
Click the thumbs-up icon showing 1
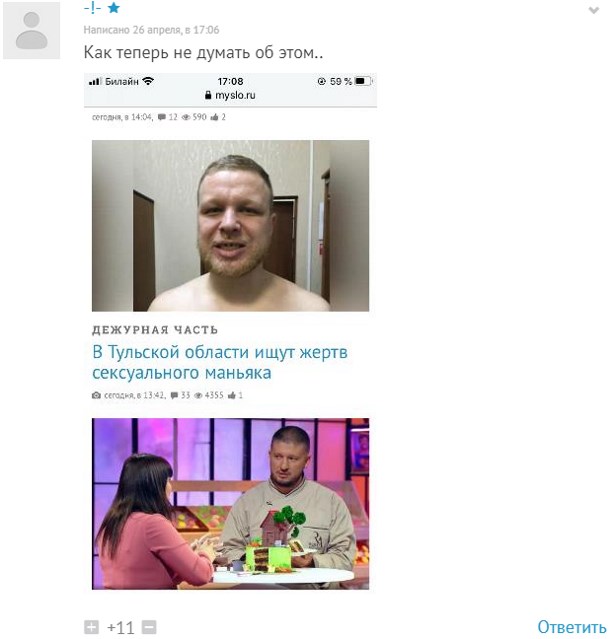click(x=231, y=395)
